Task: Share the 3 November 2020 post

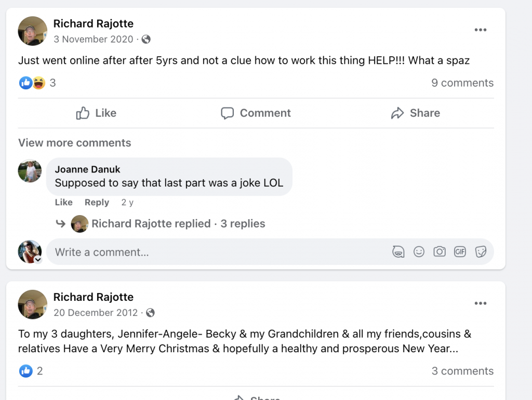Action: coord(415,113)
